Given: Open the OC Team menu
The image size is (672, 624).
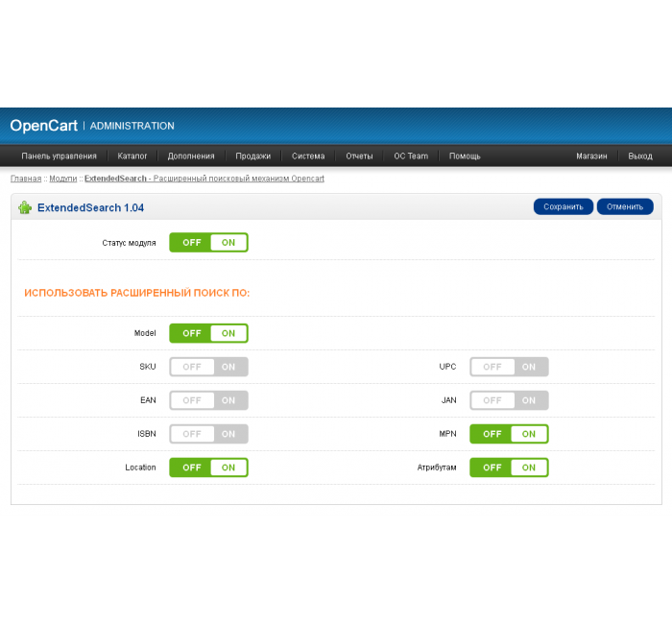Looking at the screenshot, I should tap(411, 156).
